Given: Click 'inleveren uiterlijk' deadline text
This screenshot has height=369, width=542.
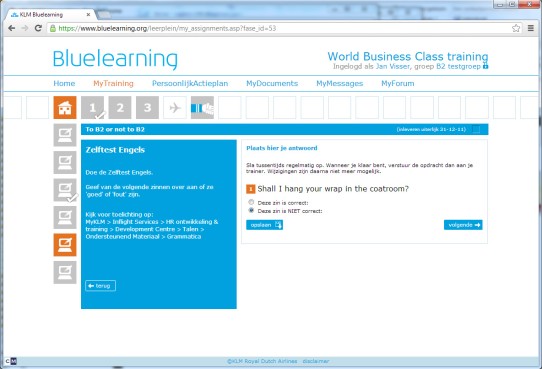Looking at the screenshot, I should [x=431, y=129].
